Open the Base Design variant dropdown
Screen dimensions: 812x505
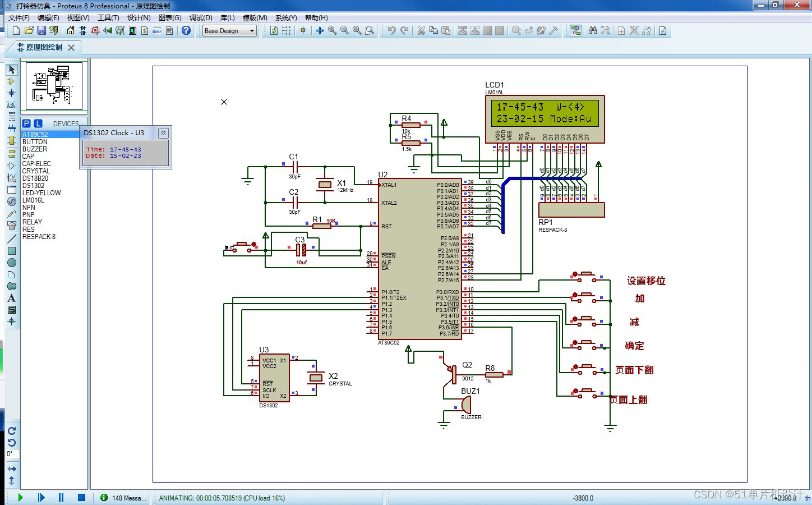click(229, 31)
